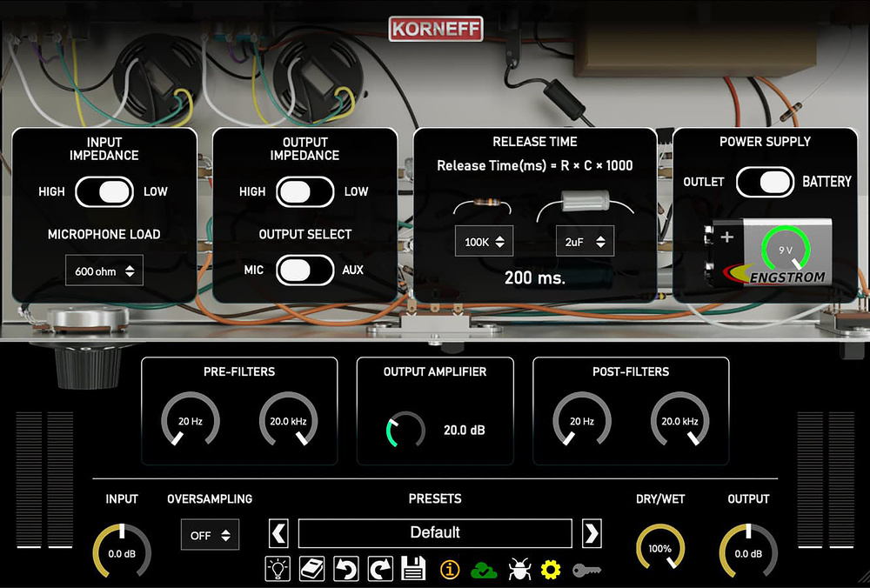
Task: Go to the next preset arrow
Action: (x=592, y=532)
